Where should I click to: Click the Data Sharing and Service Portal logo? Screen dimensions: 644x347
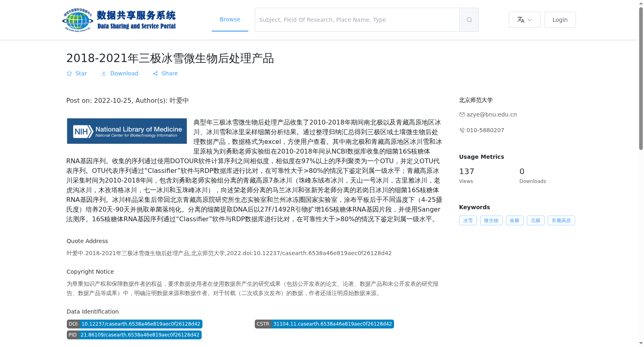(119, 20)
